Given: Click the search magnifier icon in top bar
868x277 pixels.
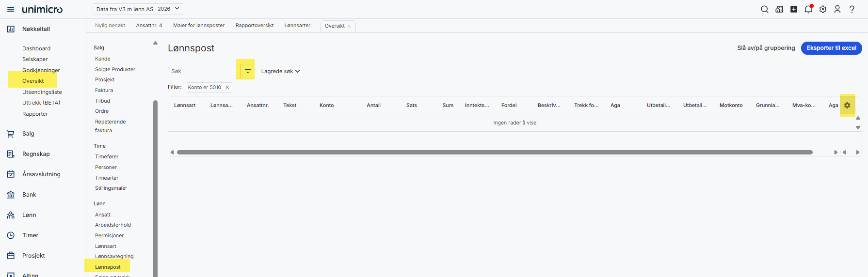Looking at the screenshot, I should pyautogui.click(x=765, y=9).
